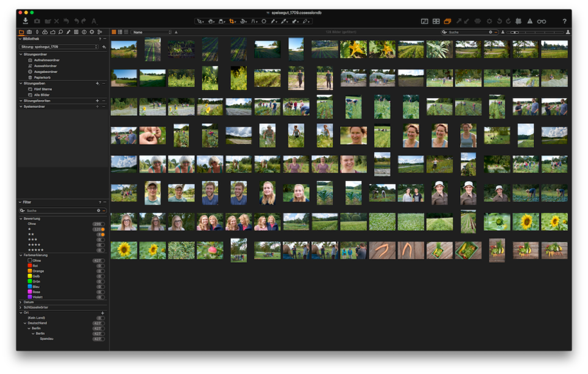Screen dimensions: 588x374
Task: Select the Crop tool in the cursor toolbar
Action: click(233, 21)
